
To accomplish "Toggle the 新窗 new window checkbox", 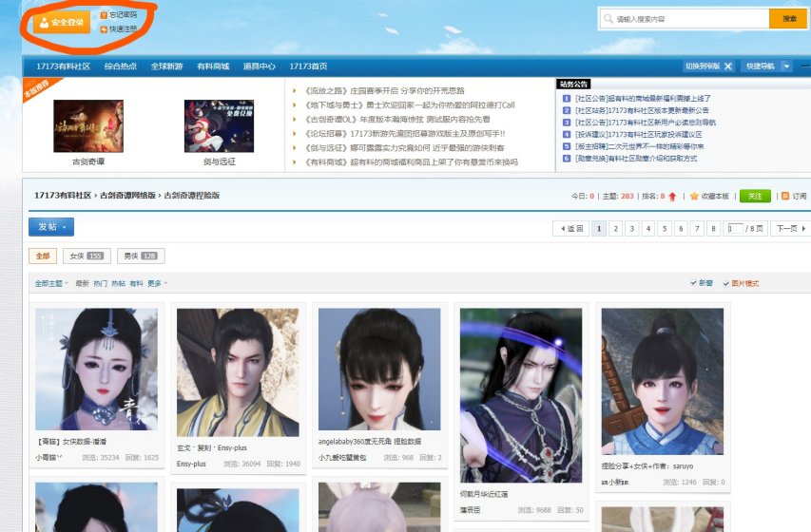I will (694, 283).
